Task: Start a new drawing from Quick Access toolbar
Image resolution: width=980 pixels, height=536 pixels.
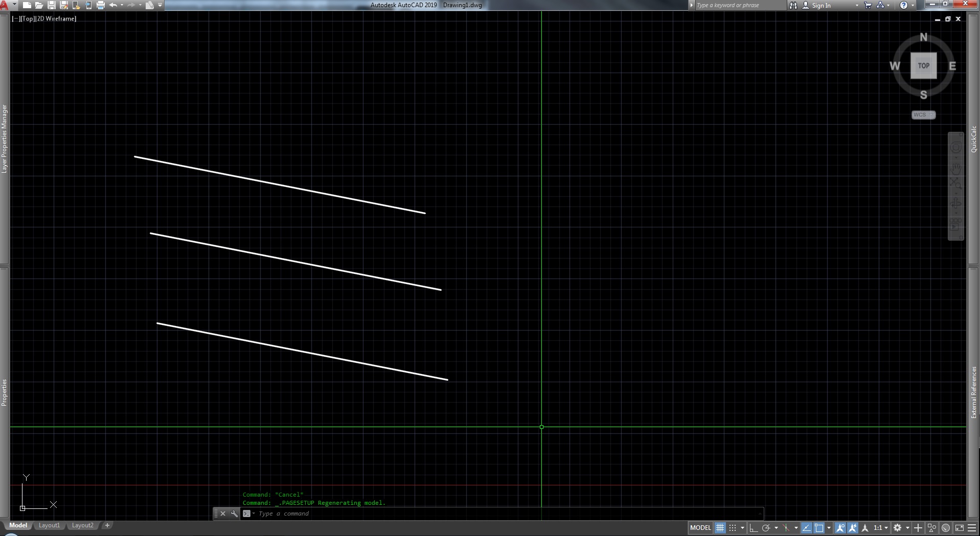Action: (27, 5)
